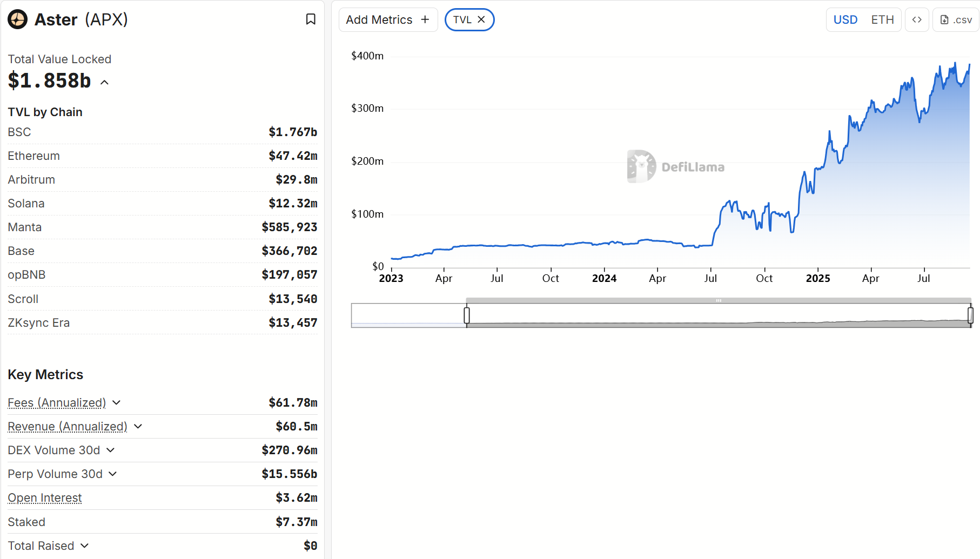
Task: Expand the Fees (Annualized) details
Action: click(117, 403)
